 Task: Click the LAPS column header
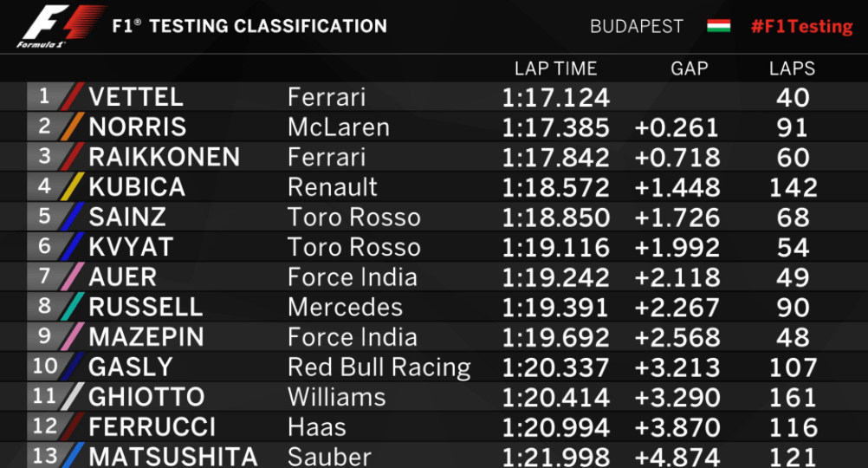click(792, 68)
